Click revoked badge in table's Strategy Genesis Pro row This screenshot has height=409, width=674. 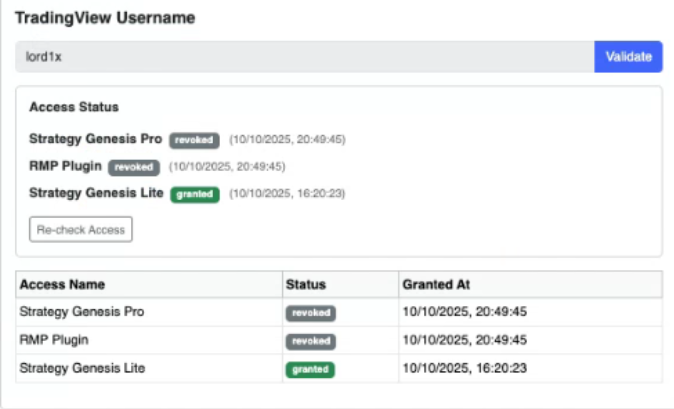pos(311,313)
